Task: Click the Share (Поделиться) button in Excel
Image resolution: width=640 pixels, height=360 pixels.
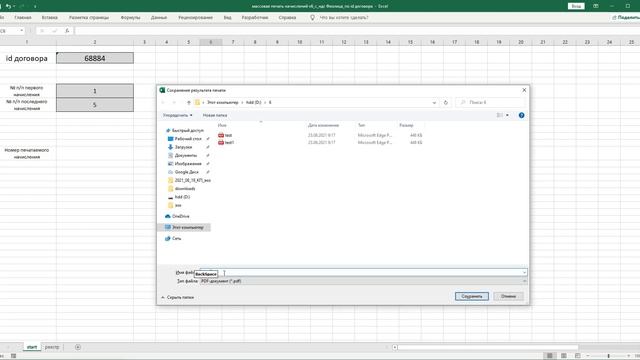Action: [x=626, y=18]
